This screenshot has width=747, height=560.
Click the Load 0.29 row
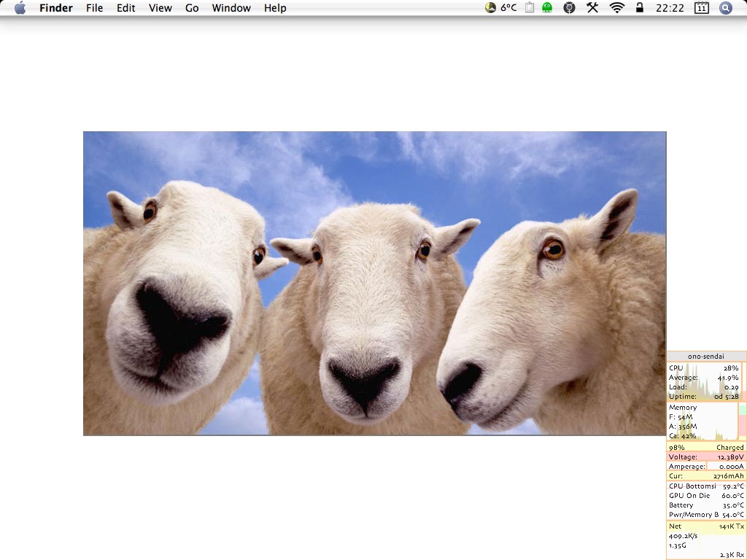704,387
